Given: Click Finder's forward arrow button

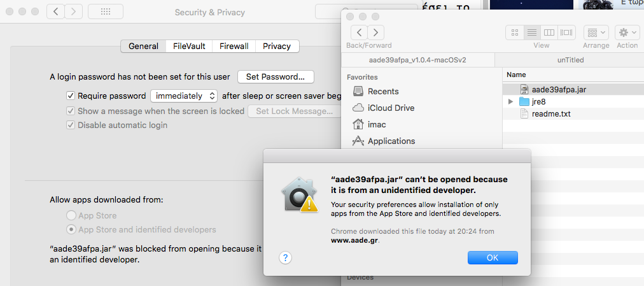Looking at the screenshot, I should (376, 32).
